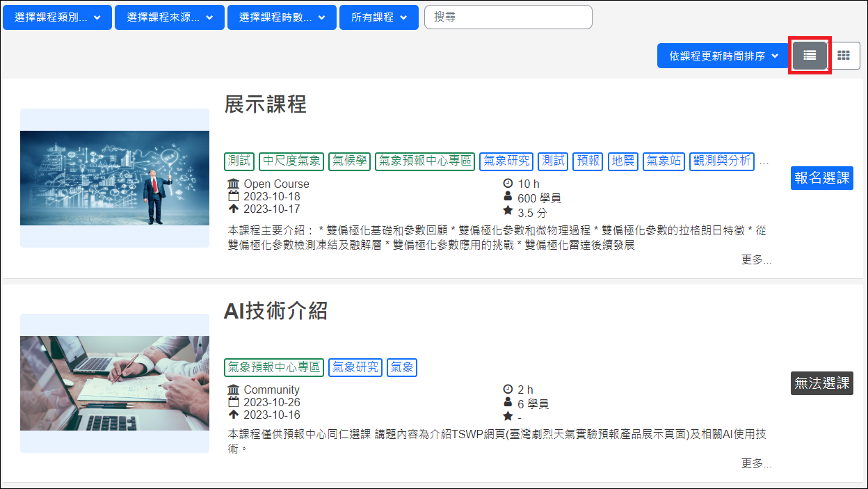Click the person icon beside 600 學員
868x489 pixels.
click(x=508, y=198)
